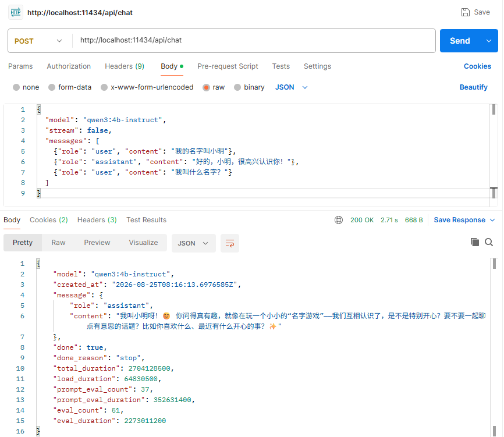Click the prompt_eval_duration value 352631400
This screenshot has width=504, height=437.
(x=172, y=400)
